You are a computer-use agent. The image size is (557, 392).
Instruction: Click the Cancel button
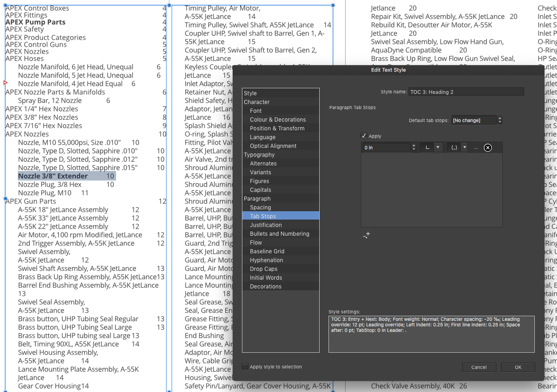point(479,367)
